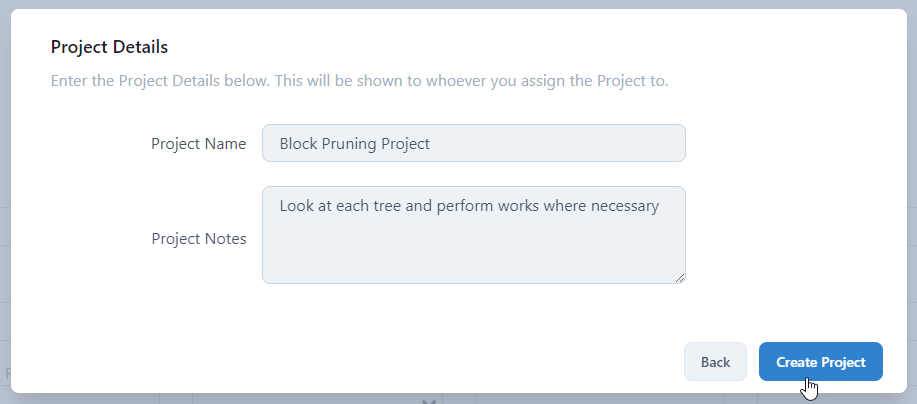
Task: Click the empty area in Project Notes box
Action: [x=473, y=255]
